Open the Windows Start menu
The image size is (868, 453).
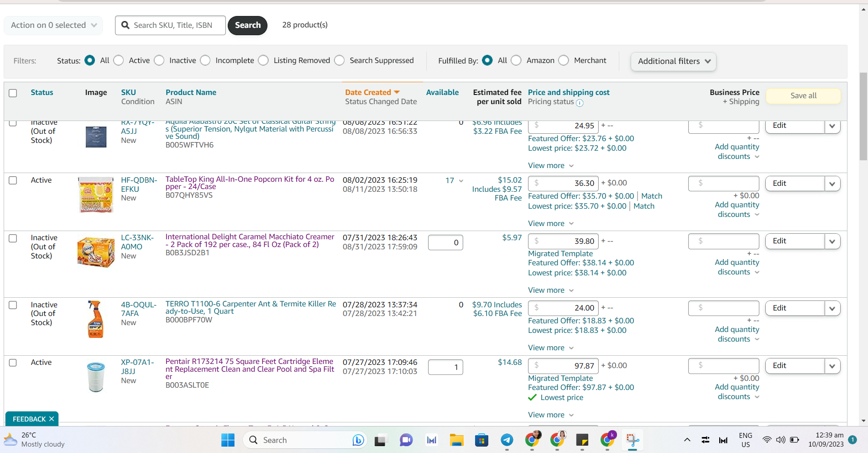click(228, 440)
